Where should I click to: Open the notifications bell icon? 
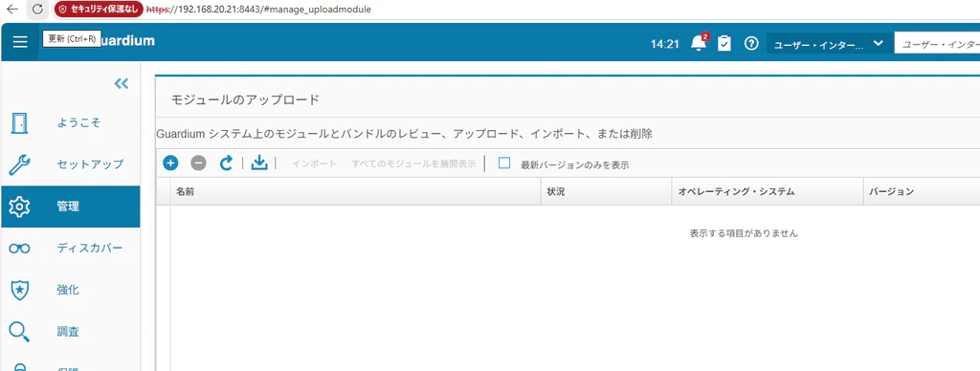699,43
